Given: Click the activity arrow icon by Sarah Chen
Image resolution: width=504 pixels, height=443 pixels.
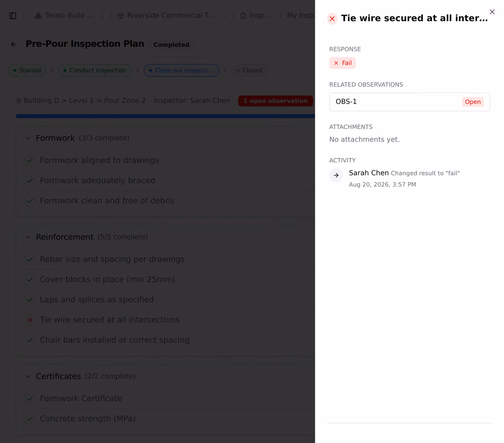Looking at the screenshot, I should click(336, 175).
